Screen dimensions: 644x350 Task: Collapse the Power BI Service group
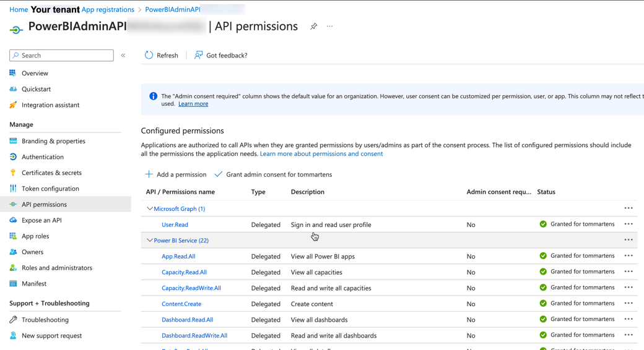pos(150,240)
